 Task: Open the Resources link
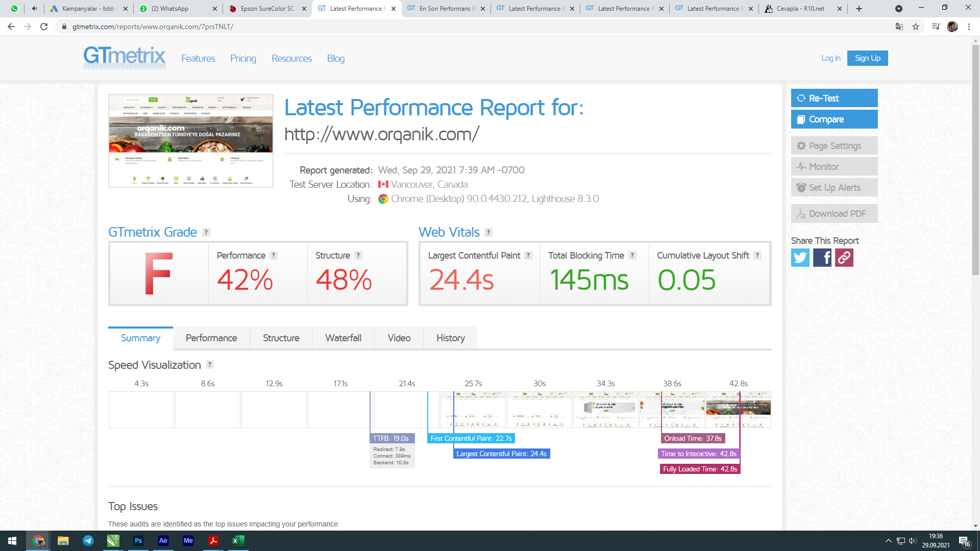[291, 59]
